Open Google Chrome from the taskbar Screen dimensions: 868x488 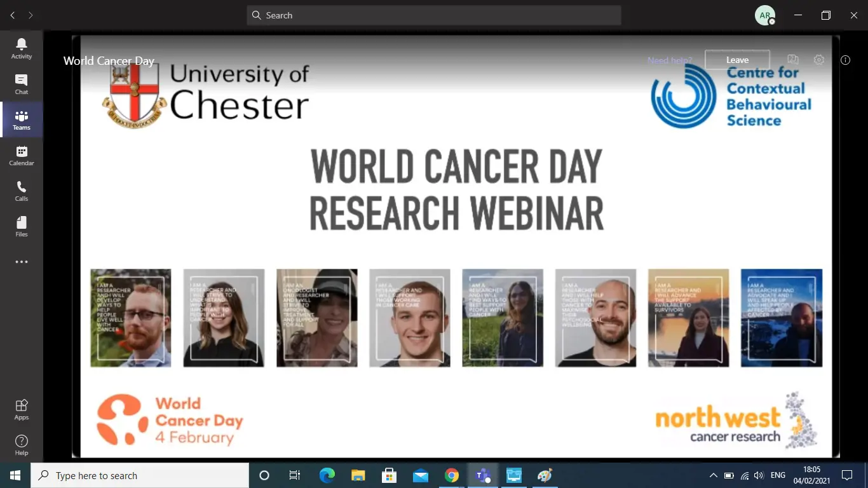452,475
